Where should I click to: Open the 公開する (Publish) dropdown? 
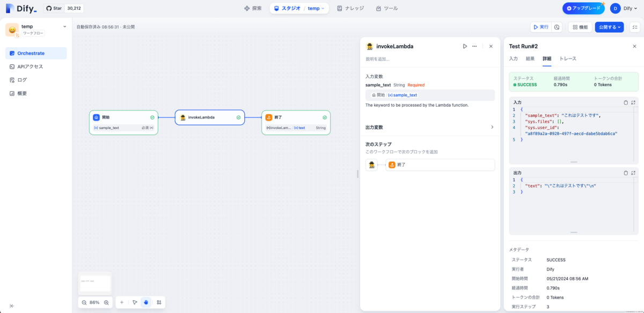[x=609, y=27]
